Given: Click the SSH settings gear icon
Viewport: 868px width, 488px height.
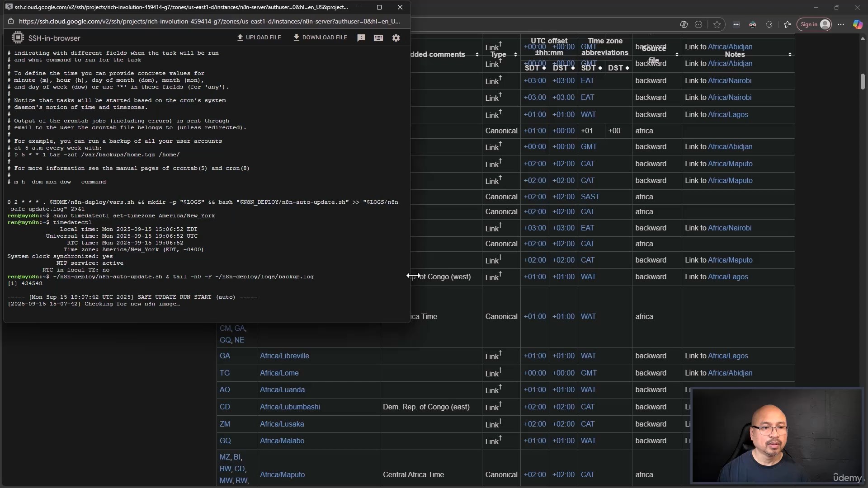Looking at the screenshot, I should pyautogui.click(x=396, y=38).
